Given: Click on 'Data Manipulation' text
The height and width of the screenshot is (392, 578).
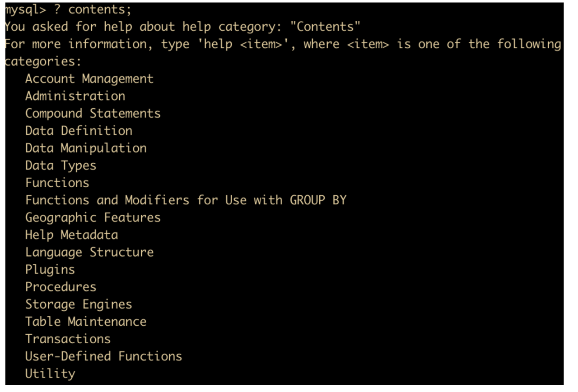Looking at the screenshot, I should tap(86, 148).
